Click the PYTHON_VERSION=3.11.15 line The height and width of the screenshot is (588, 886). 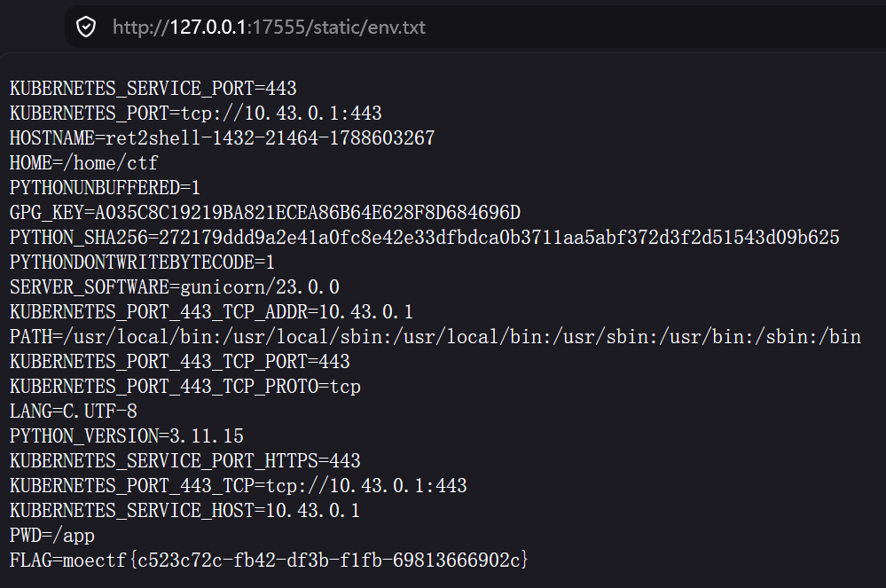click(127, 436)
